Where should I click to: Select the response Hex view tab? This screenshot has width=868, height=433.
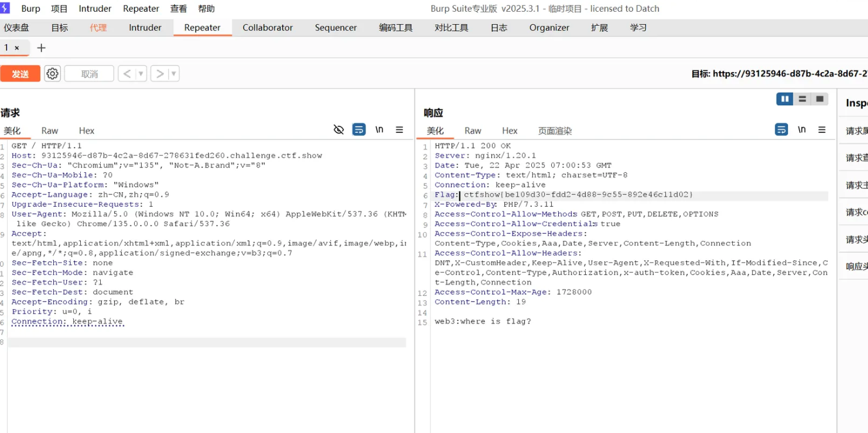[x=510, y=131]
